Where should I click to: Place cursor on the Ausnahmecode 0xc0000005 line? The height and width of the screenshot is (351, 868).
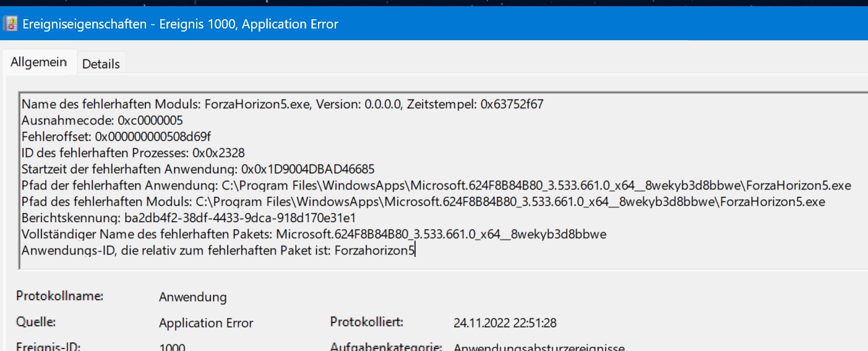coord(102,120)
